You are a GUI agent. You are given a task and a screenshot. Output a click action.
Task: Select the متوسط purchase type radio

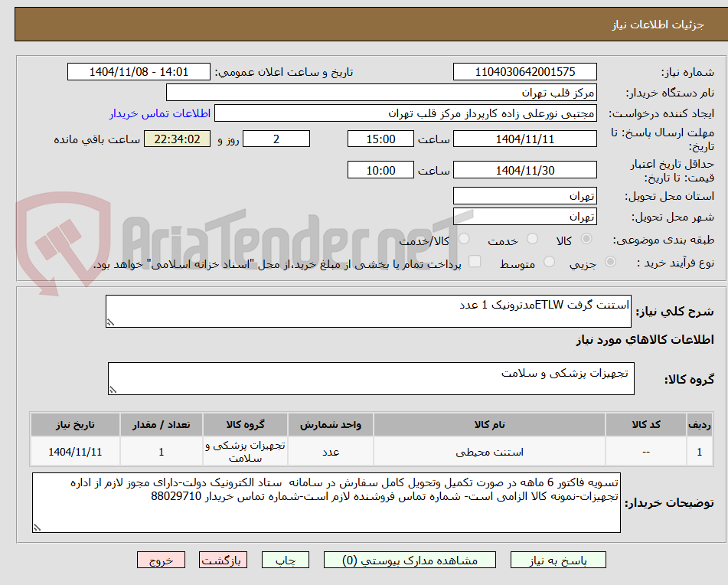pos(549,262)
